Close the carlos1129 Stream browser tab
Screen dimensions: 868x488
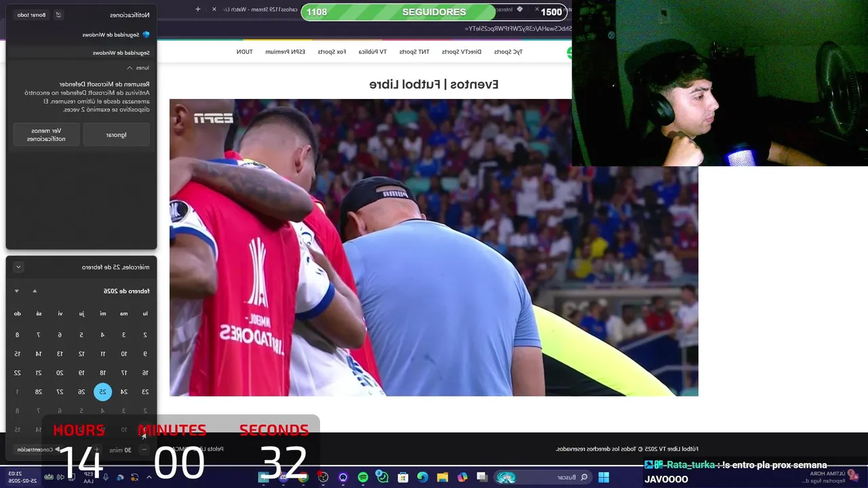click(214, 9)
